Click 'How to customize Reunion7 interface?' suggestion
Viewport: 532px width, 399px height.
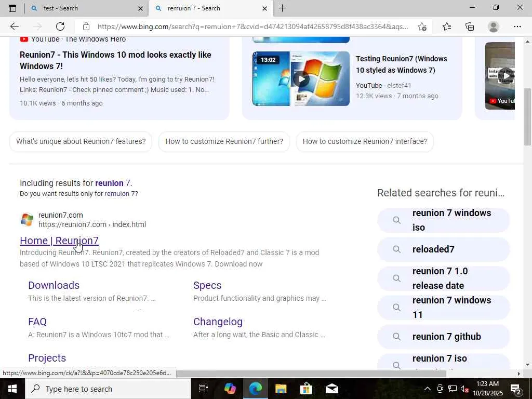365,141
